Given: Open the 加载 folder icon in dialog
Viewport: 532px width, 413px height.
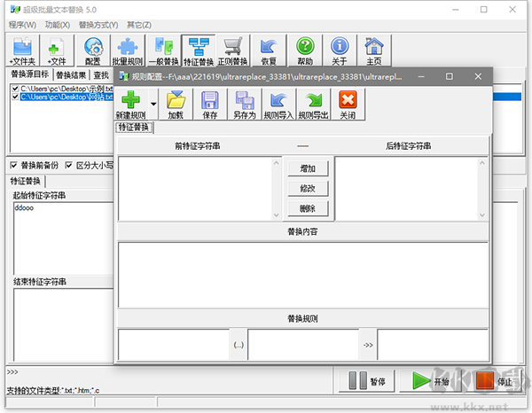Looking at the screenshot, I should click(x=175, y=100).
